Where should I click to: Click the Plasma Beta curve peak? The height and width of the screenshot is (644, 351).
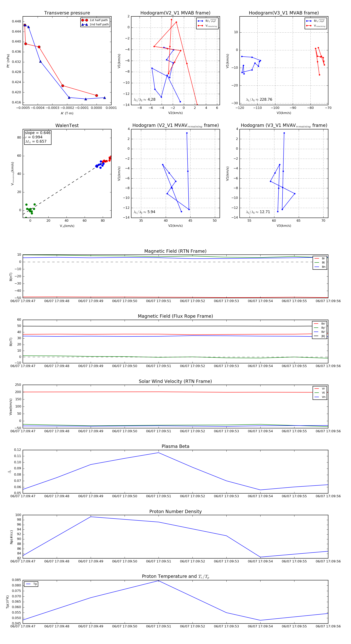click(158, 453)
